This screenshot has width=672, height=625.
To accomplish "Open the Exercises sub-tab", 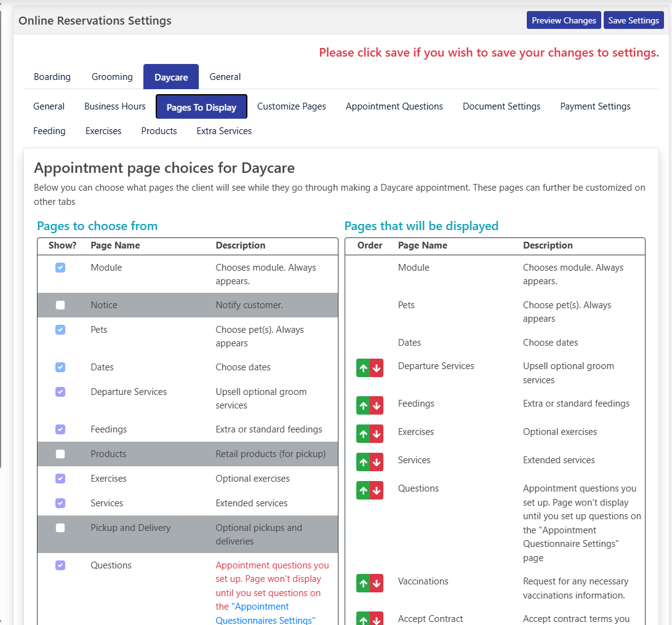I will (x=103, y=131).
